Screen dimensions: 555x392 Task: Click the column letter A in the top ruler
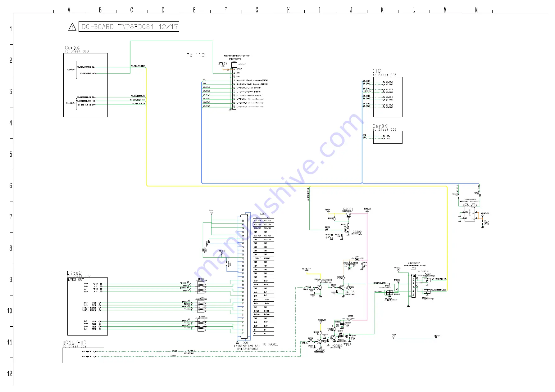[69, 10]
